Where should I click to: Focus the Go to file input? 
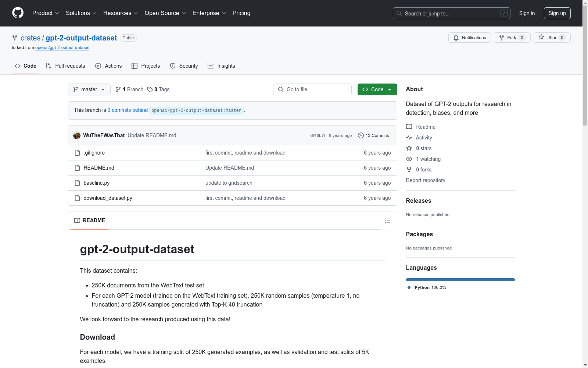click(312, 89)
